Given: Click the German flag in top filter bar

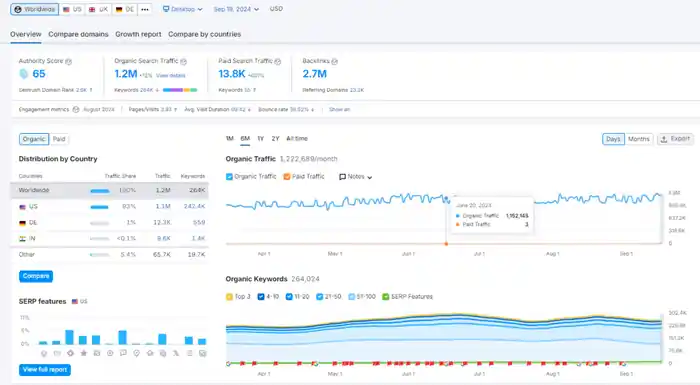Looking at the screenshot, I should coord(119,9).
